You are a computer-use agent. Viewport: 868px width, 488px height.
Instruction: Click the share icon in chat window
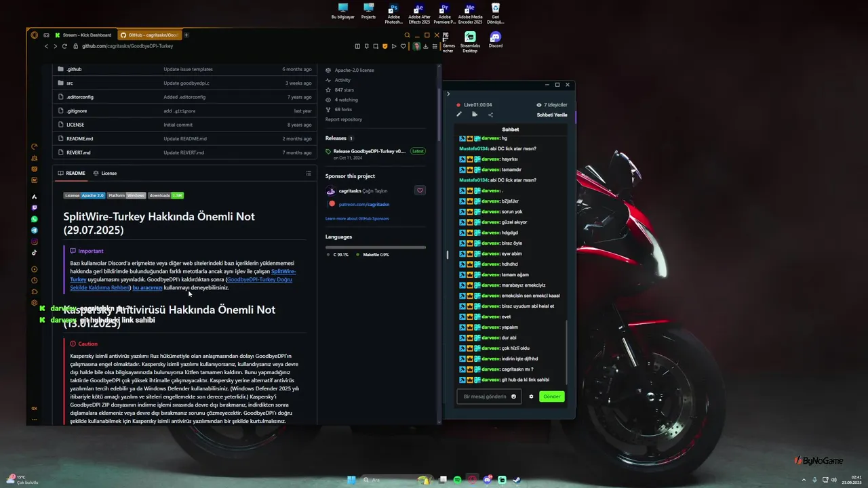tap(490, 114)
